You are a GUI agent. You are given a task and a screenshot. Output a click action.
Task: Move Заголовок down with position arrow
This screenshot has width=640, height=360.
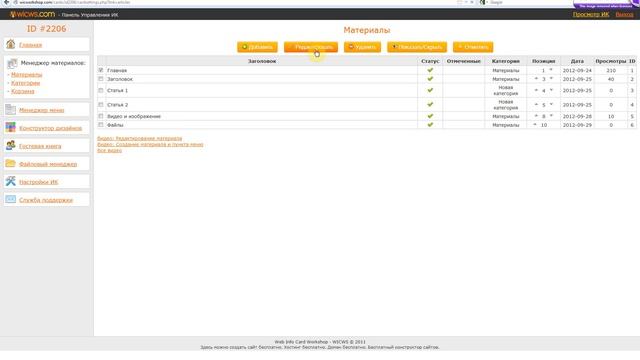(x=551, y=79)
